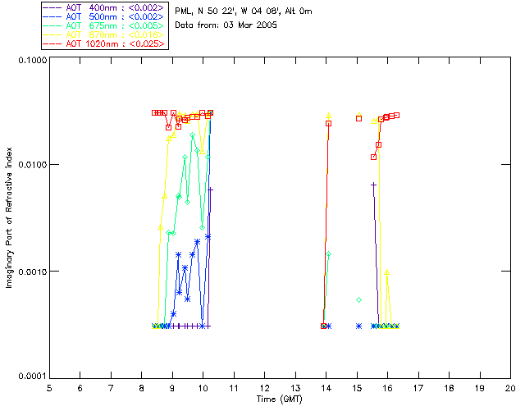Click the x-axis tick label 8
The height and width of the screenshot is (420, 525).
142,388
